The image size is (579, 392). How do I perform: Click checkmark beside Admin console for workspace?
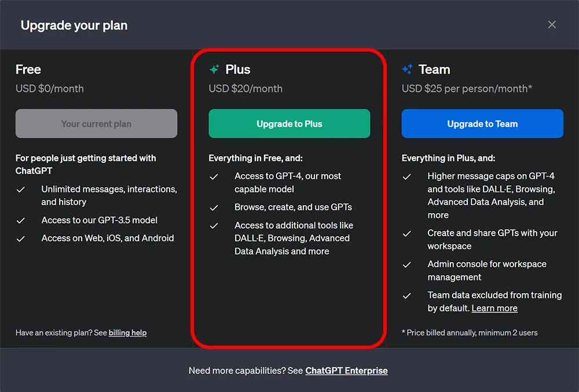coord(407,265)
